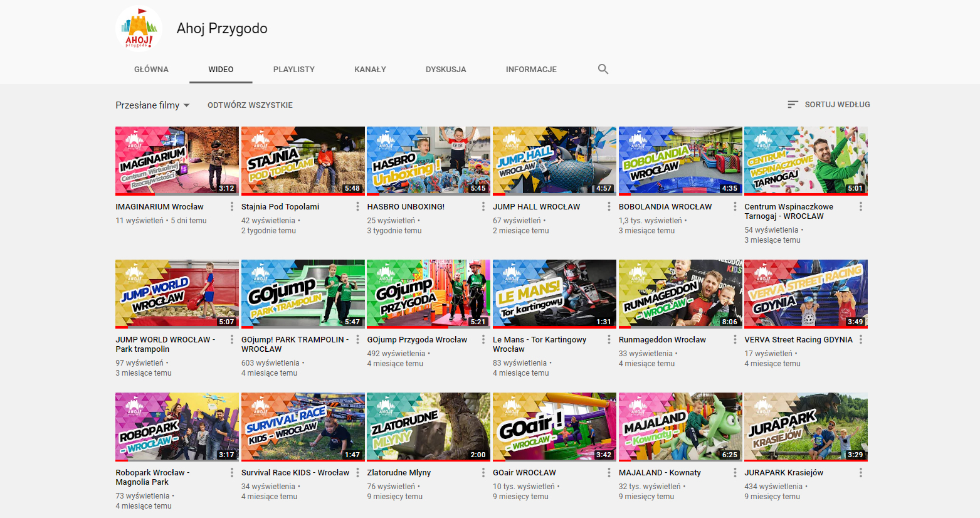The width and height of the screenshot is (980, 518).
Task: Open options menu for Zlatorudne Mlyny
Action: (x=483, y=472)
